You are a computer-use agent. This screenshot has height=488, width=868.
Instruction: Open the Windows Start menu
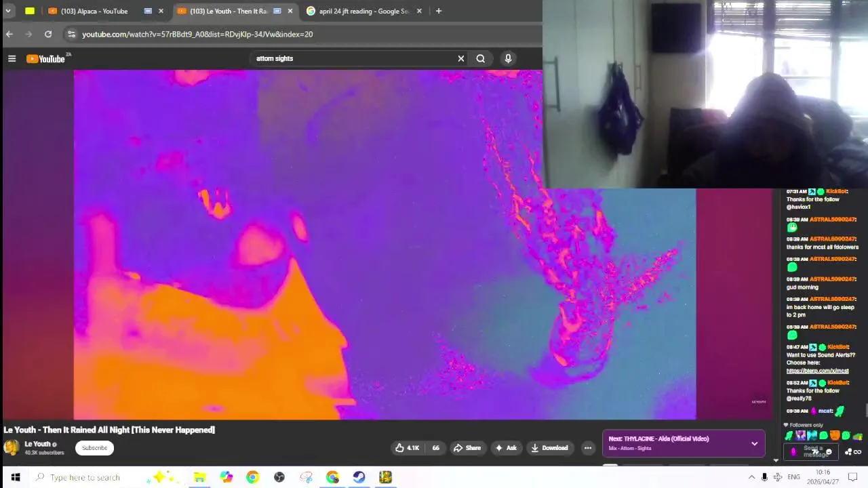15,477
